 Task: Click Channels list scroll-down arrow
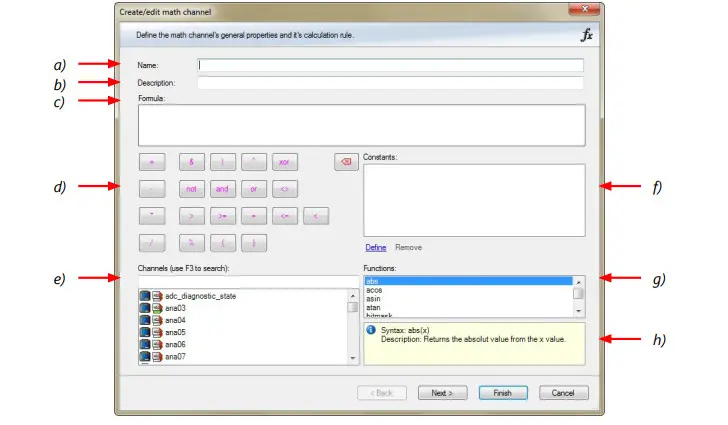tap(353, 358)
